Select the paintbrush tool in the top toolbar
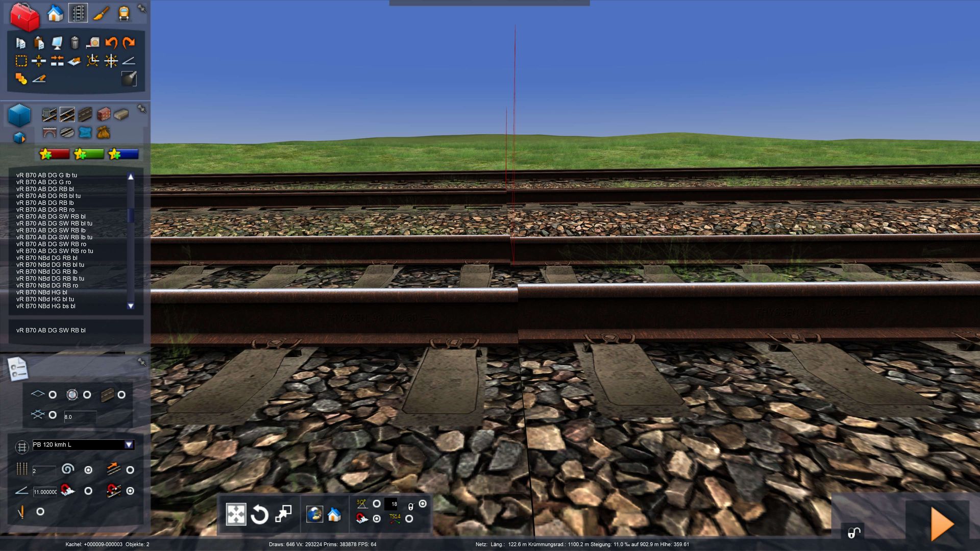This screenshot has width=980, height=551. point(101,13)
